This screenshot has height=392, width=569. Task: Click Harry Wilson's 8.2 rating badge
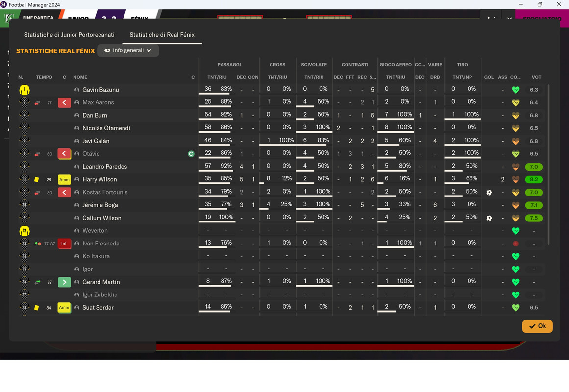click(x=533, y=180)
